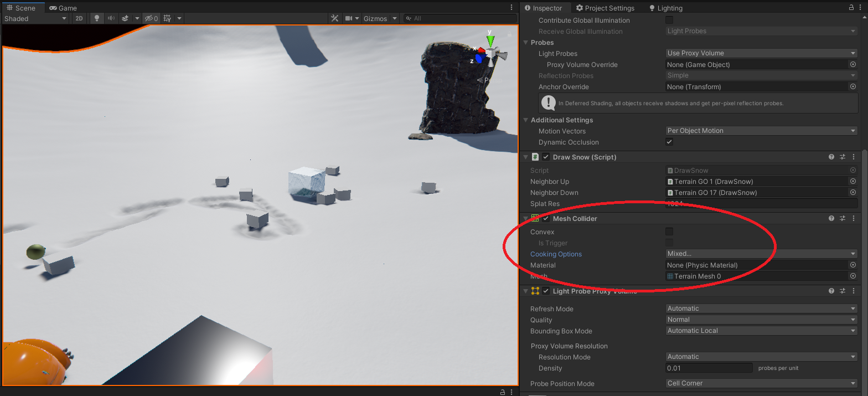This screenshot has height=396, width=868.
Task: Open Scene view more options menu
Action: 512,8
